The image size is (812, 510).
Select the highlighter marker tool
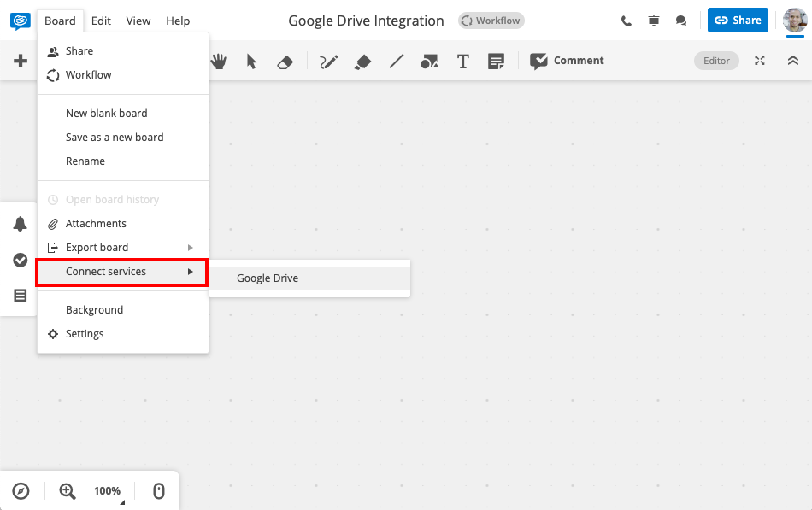(362, 62)
